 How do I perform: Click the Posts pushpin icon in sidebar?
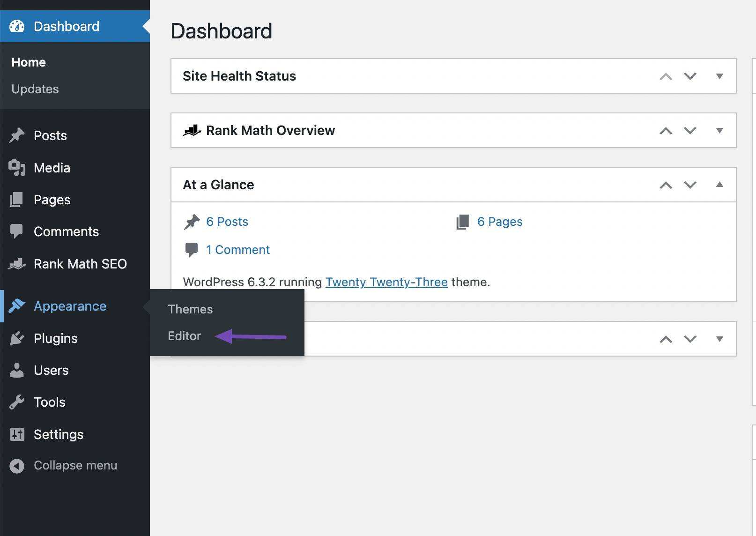tap(17, 135)
